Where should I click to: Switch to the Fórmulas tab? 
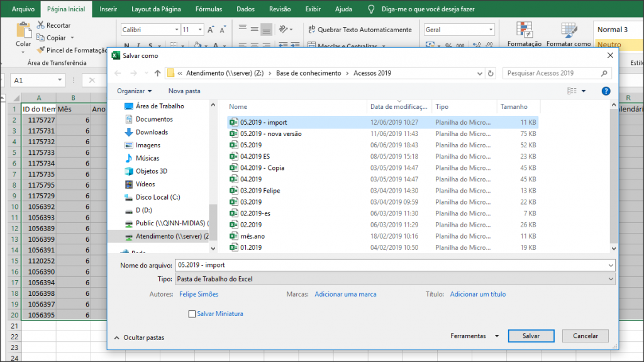pos(209,9)
